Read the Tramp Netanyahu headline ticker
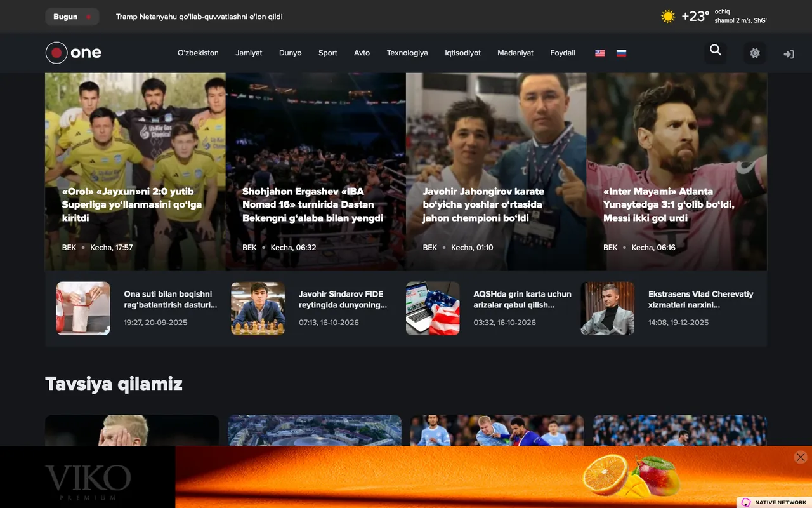Screen dimensions: 812x508 coord(199,17)
